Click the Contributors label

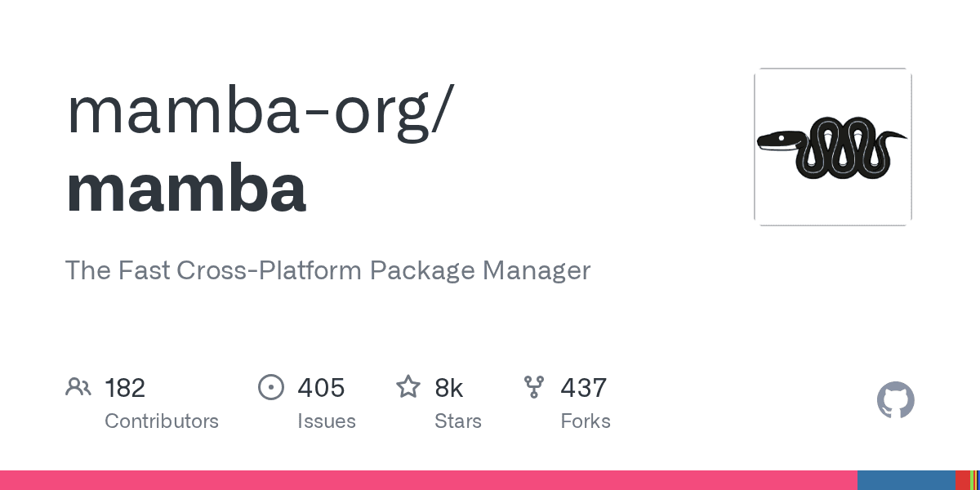click(162, 421)
